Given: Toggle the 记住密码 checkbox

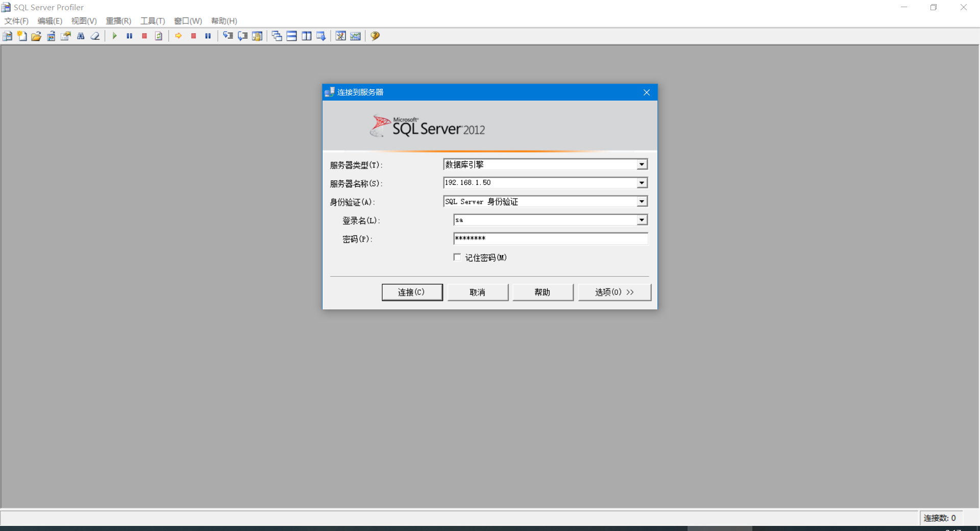Looking at the screenshot, I should (x=457, y=257).
